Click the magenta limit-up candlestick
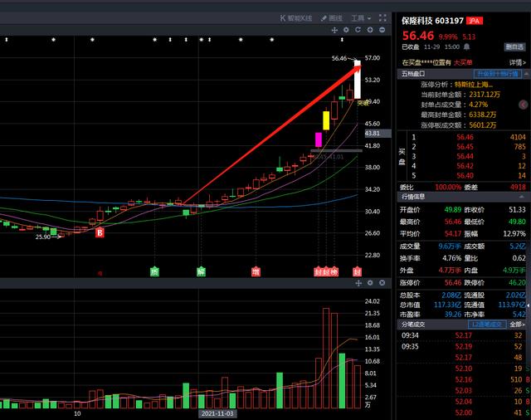 (x=319, y=139)
